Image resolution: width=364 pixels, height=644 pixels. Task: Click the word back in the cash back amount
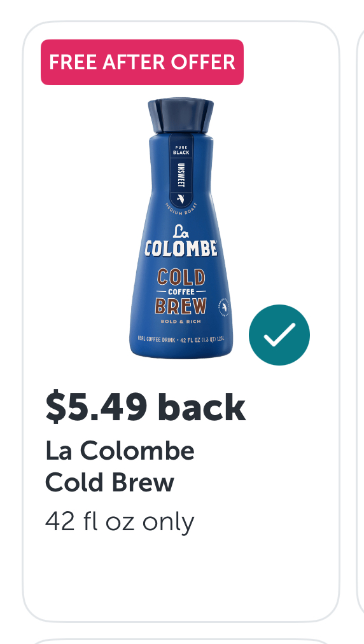(202, 408)
